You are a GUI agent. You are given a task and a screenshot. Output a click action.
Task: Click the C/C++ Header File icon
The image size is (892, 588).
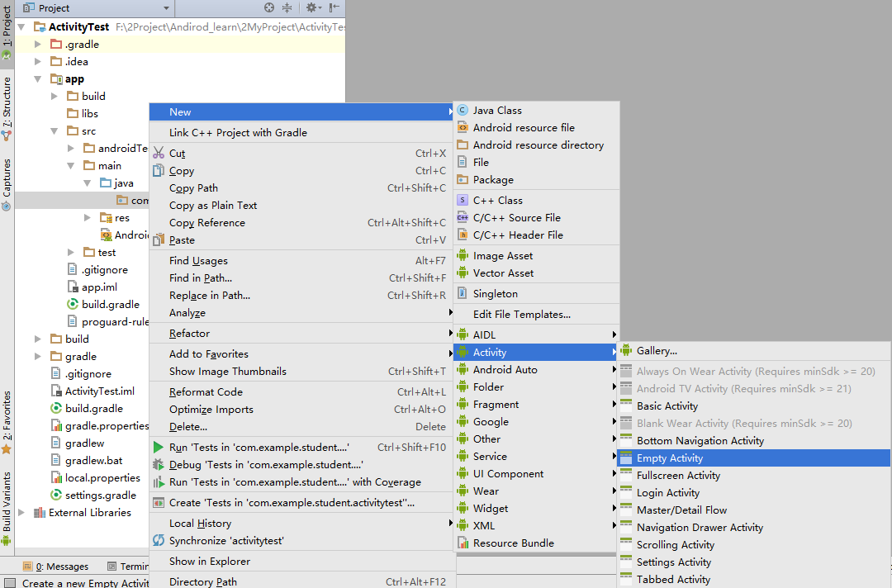(x=463, y=235)
